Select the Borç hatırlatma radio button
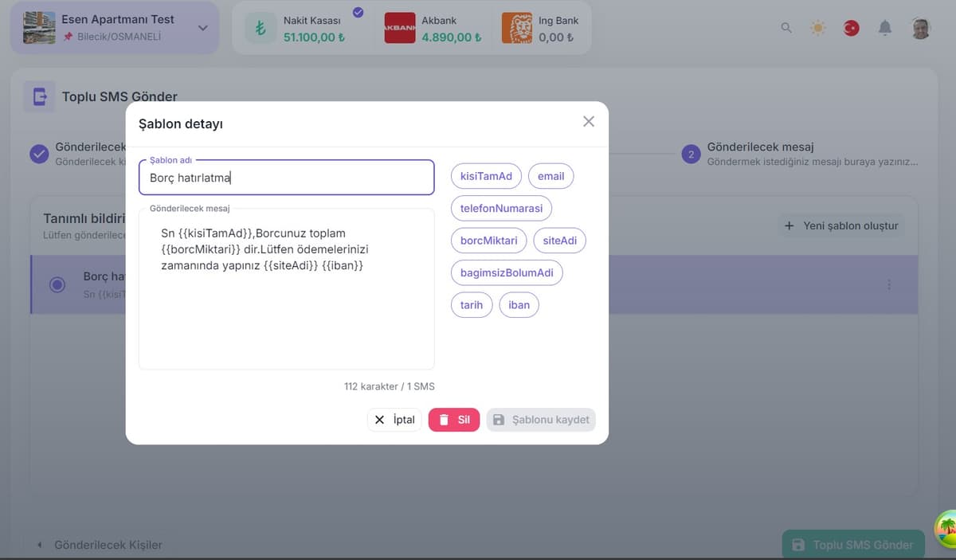 pos(57,284)
